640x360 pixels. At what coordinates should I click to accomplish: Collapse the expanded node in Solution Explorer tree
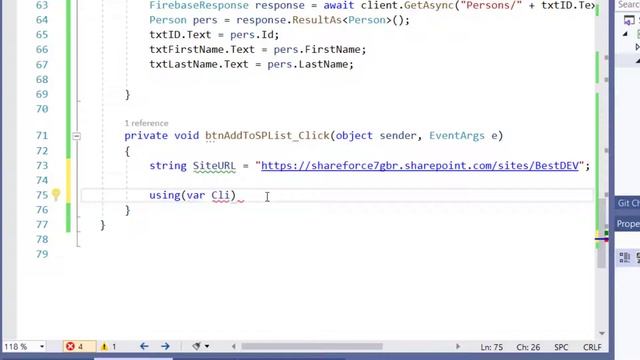625,34
